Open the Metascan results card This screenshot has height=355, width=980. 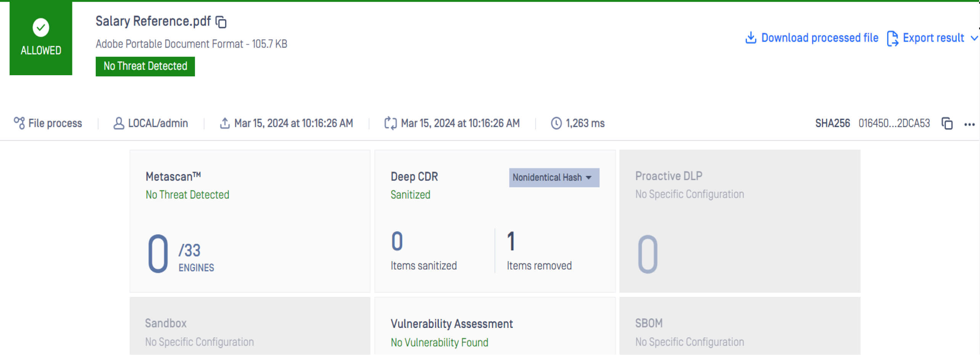point(250,221)
